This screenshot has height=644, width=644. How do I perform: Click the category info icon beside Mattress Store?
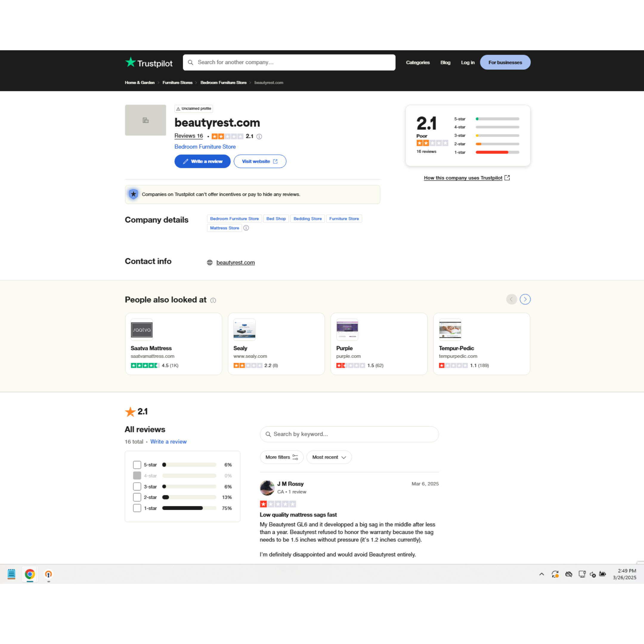tap(246, 228)
